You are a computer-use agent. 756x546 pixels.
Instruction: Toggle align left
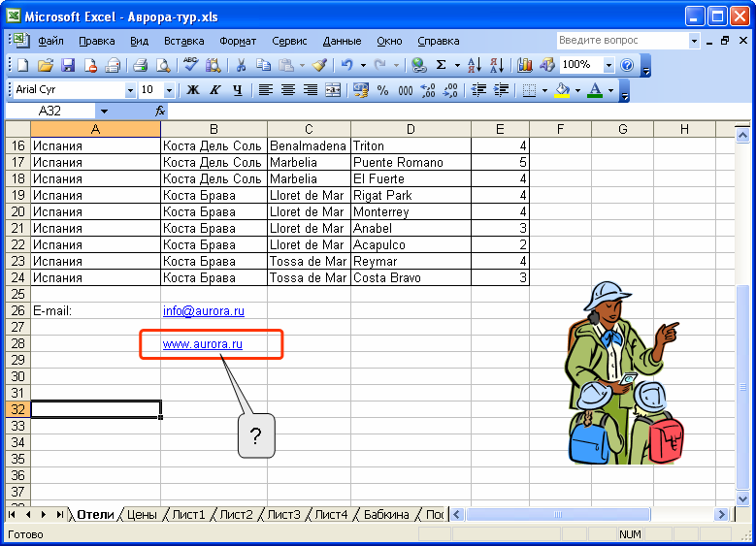pyautogui.click(x=266, y=90)
